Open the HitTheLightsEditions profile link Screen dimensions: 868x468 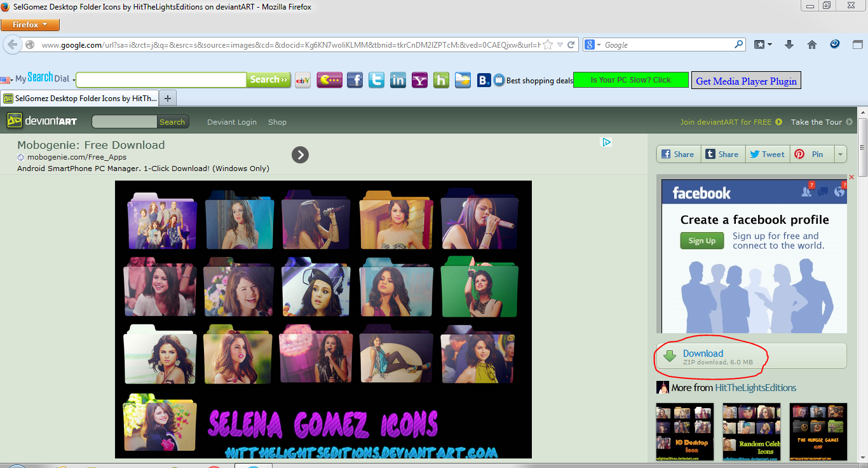click(756, 388)
